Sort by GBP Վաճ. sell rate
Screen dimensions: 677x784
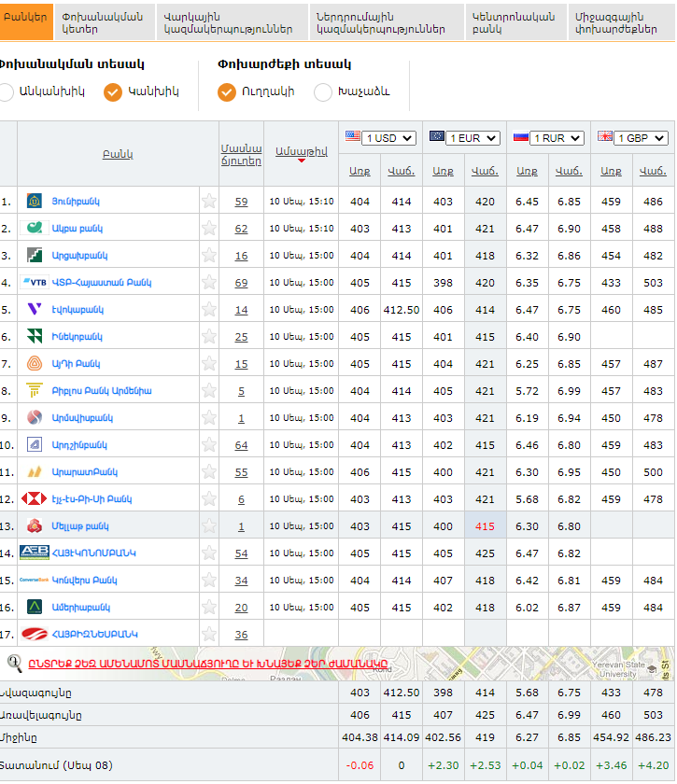(653, 171)
